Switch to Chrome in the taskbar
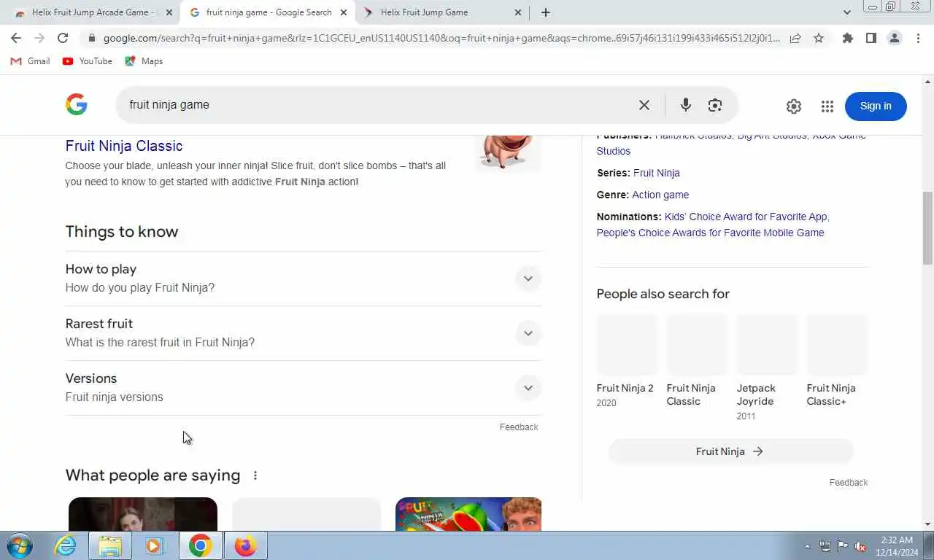The width and height of the screenshot is (934, 560). coord(200,545)
